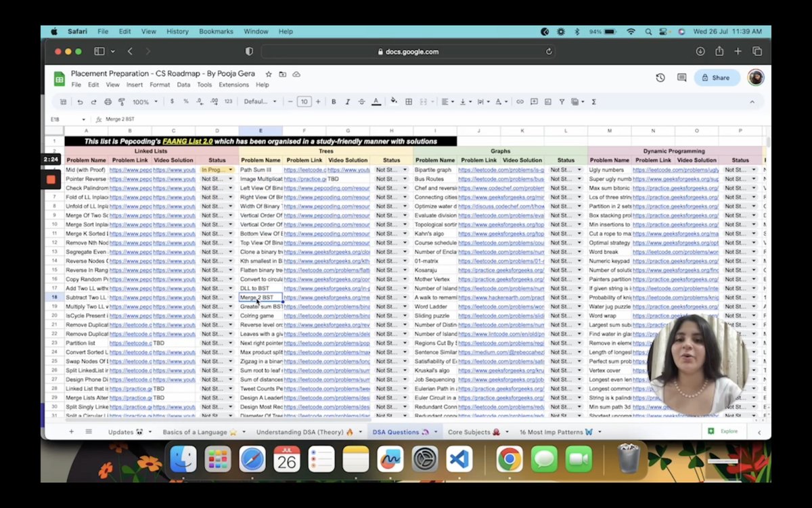Launch Google Chrome from dock
This screenshot has height=508, width=812.
(509, 459)
